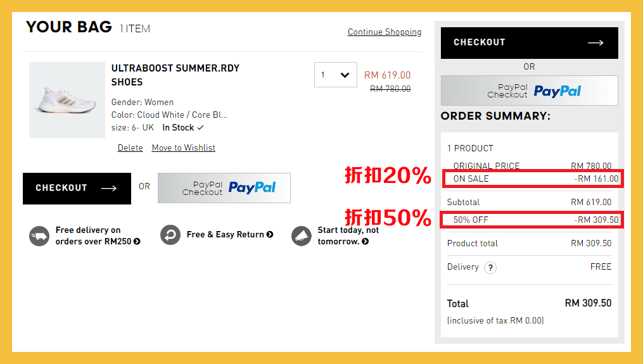Image resolution: width=643 pixels, height=364 pixels.
Task: Click the PayPal logo below the product
Action: coord(251,188)
